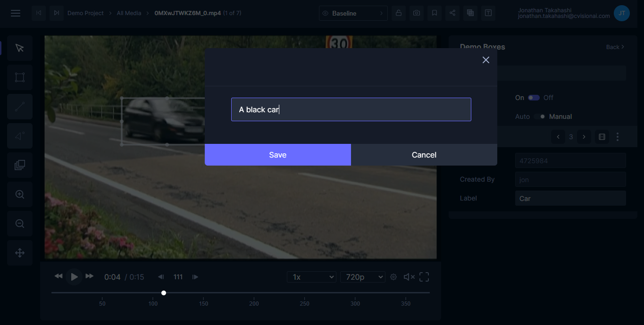Close the dialog with the X button
The image size is (644, 325).
click(x=486, y=60)
